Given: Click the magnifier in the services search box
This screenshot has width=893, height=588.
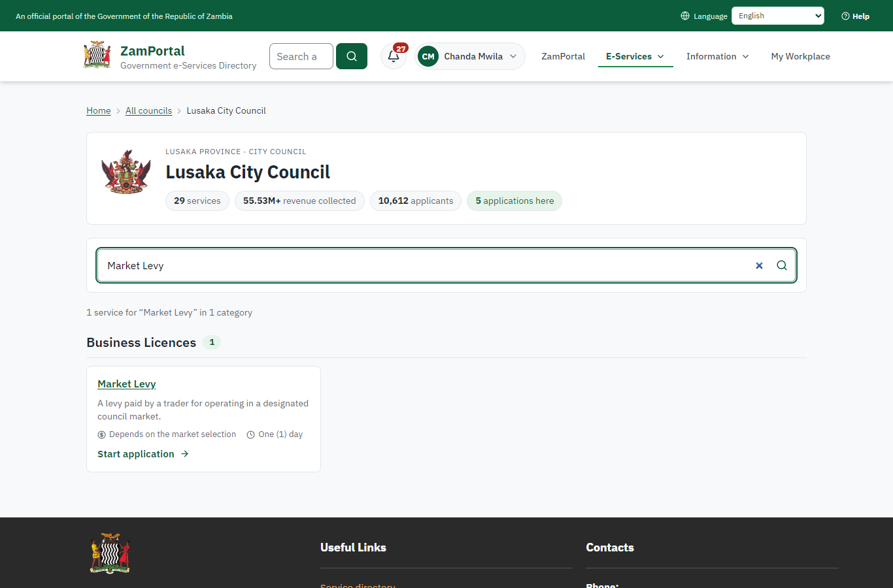Looking at the screenshot, I should pyautogui.click(x=782, y=265).
